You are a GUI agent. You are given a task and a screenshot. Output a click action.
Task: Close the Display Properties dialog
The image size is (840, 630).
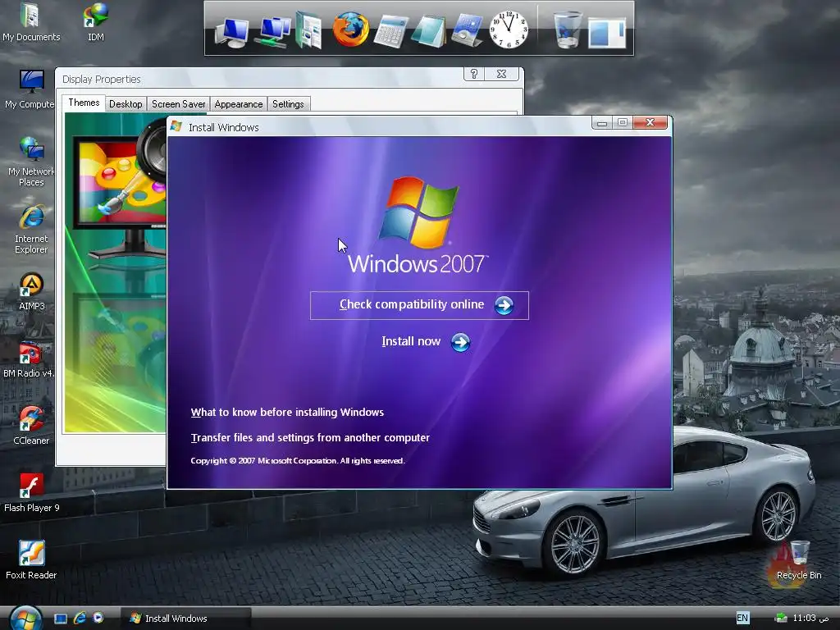pyautogui.click(x=502, y=74)
